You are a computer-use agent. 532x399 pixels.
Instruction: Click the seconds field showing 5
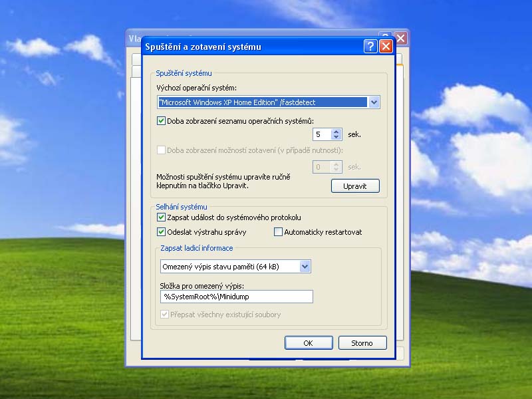click(321, 134)
